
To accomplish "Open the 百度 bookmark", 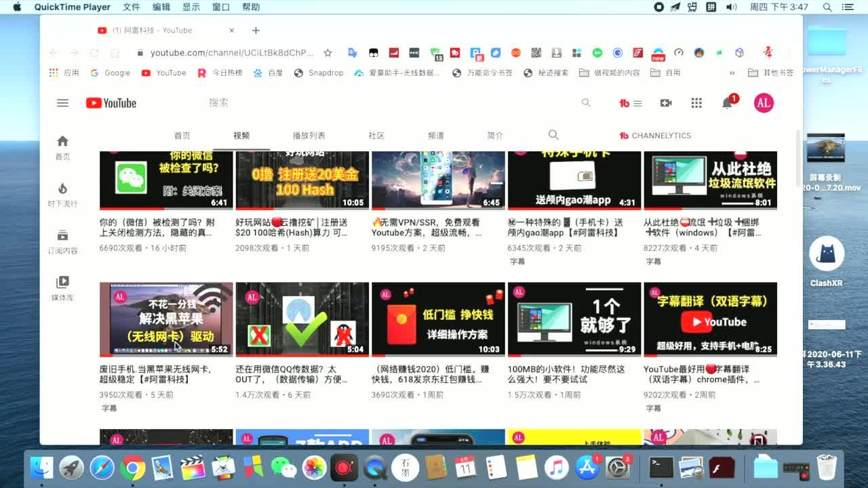I will 268,73.
